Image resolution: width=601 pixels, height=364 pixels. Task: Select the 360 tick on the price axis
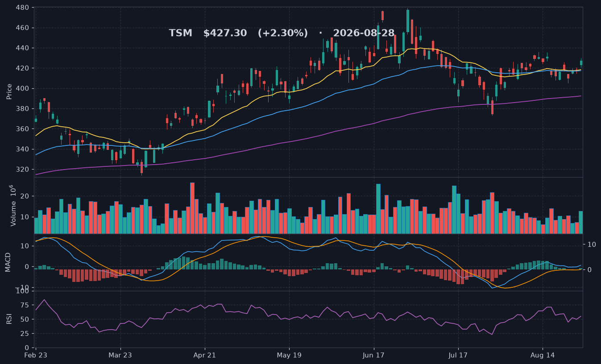tap(22, 129)
